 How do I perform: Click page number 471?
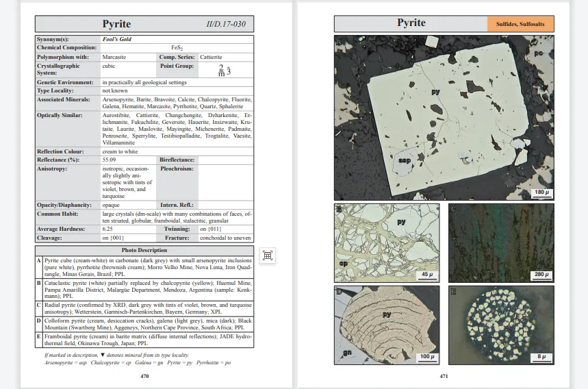[x=444, y=376]
